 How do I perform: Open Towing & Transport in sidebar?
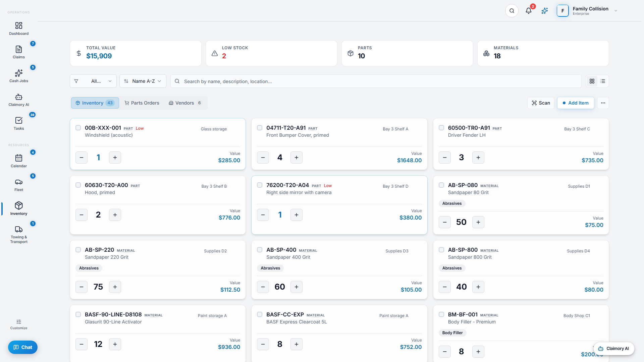click(x=19, y=234)
